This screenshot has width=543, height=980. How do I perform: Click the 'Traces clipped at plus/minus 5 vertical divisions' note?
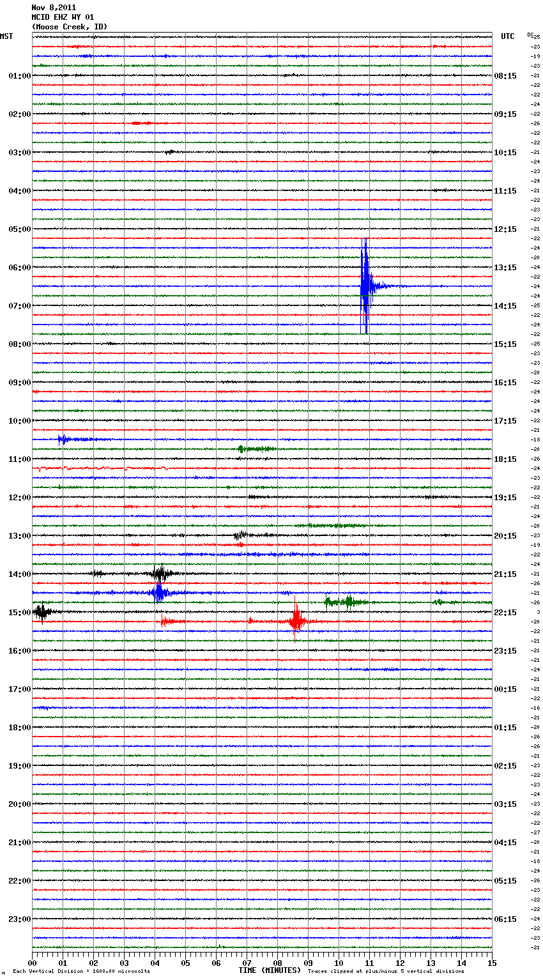click(386, 971)
